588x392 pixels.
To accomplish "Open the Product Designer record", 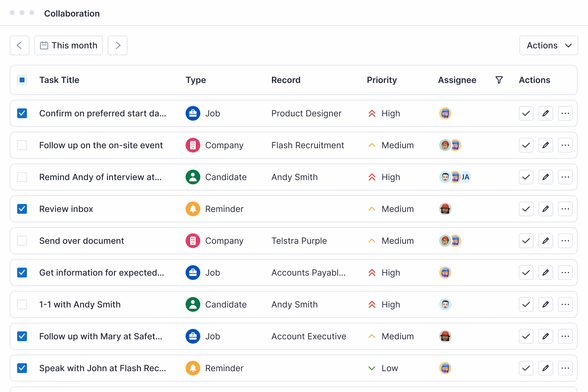I will [x=306, y=113].
